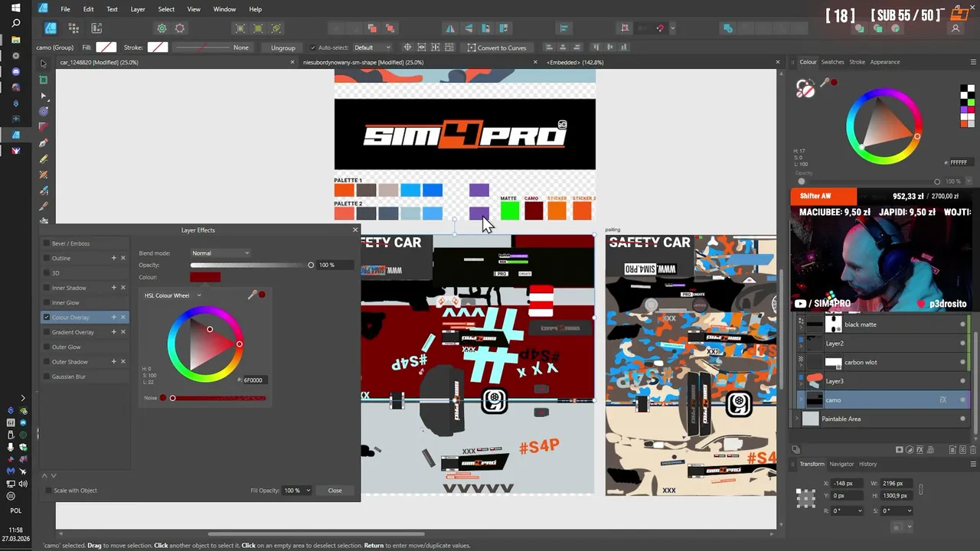Image resolution: width=980 pixels, height=551 pixels.
Task: Add a new layer with Add Layer icon
Action: [952, 450]
